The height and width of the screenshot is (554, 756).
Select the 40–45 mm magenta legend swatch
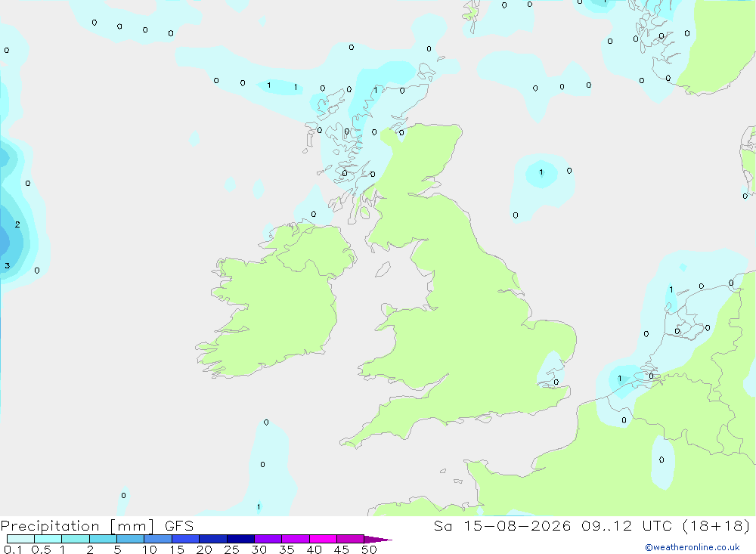323,539
